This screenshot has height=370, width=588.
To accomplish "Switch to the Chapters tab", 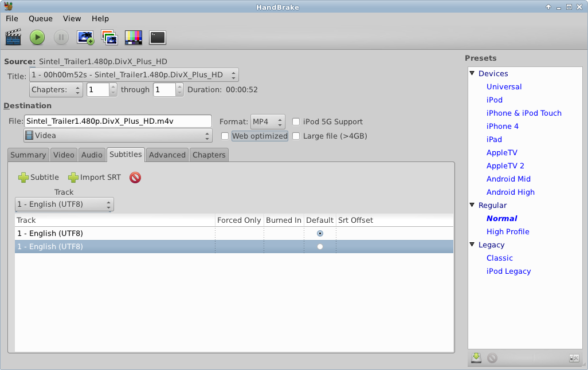I will coord(209,155).
